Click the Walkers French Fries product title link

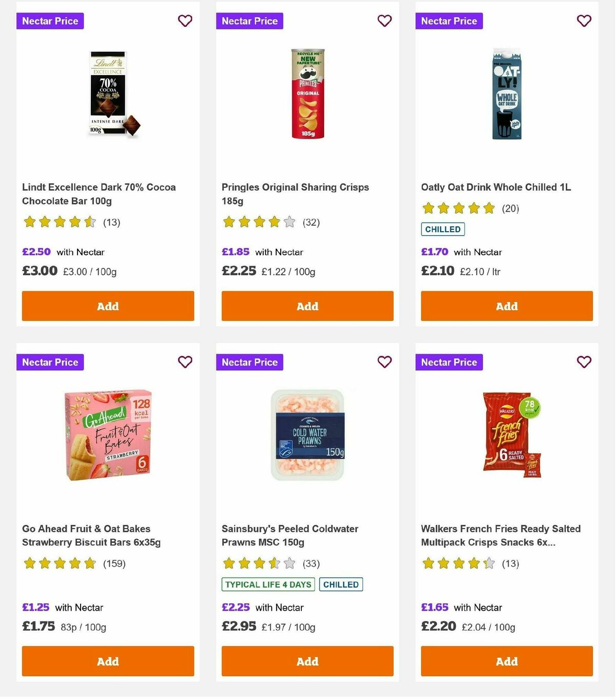[500, 535]
